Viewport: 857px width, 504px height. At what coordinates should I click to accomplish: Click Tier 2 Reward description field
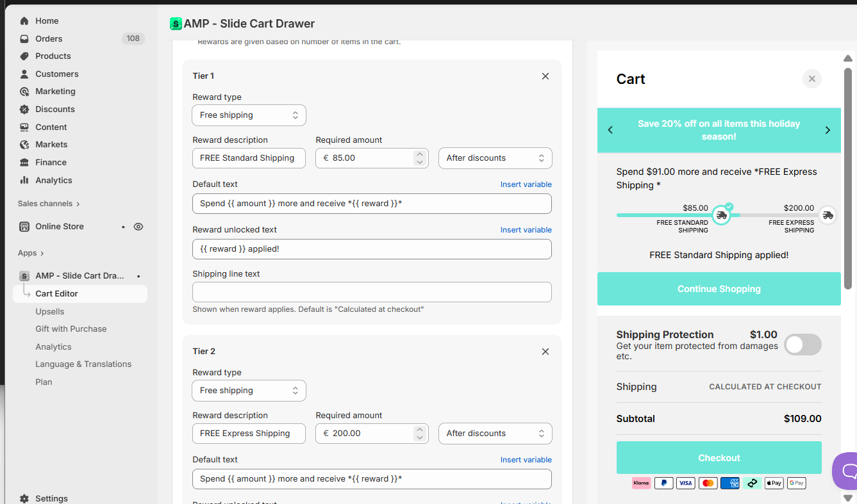click(249, 434)
